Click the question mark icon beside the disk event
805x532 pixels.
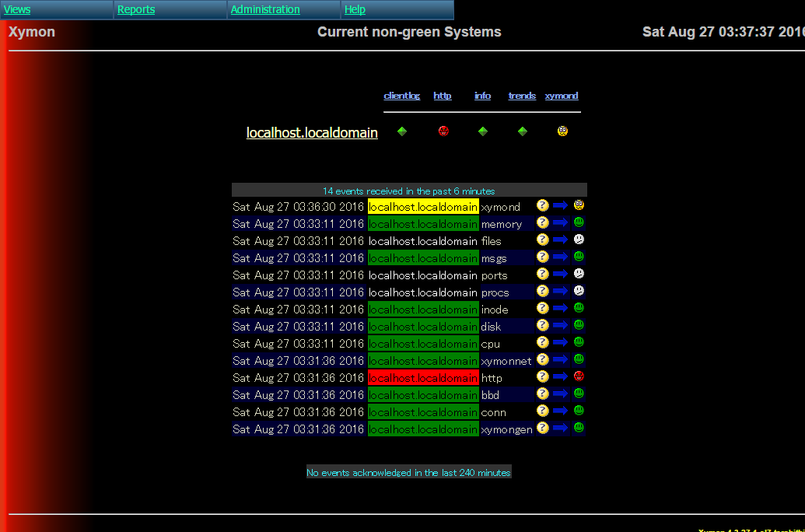click(x=542, y=324)
